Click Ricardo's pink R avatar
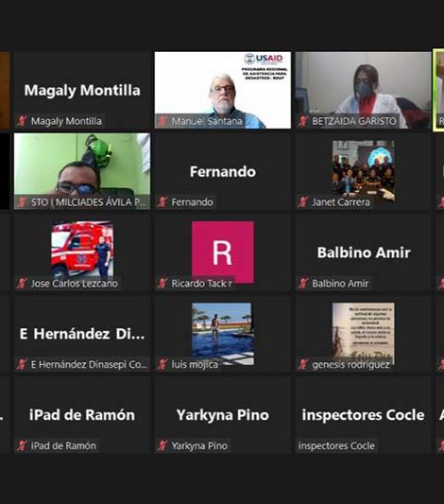The image size is (444, 504). pos(223,252)
